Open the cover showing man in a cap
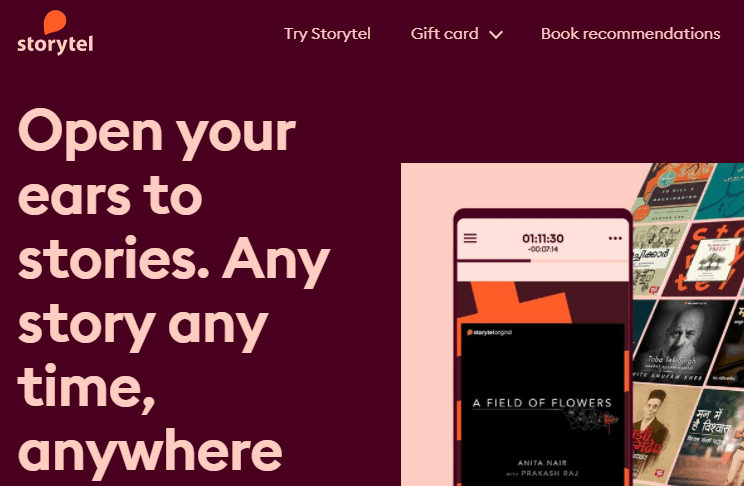 click(x=655, y=430)
